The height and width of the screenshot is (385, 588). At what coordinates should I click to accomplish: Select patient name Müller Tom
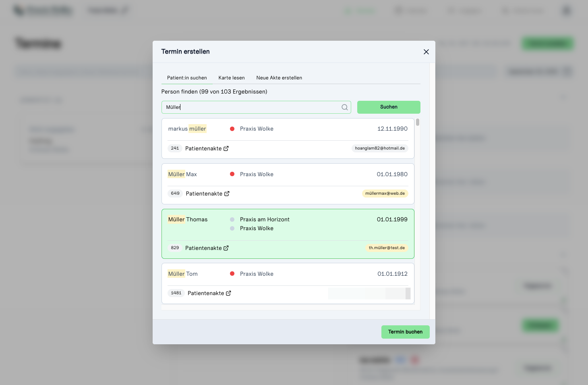click(183, 274)
